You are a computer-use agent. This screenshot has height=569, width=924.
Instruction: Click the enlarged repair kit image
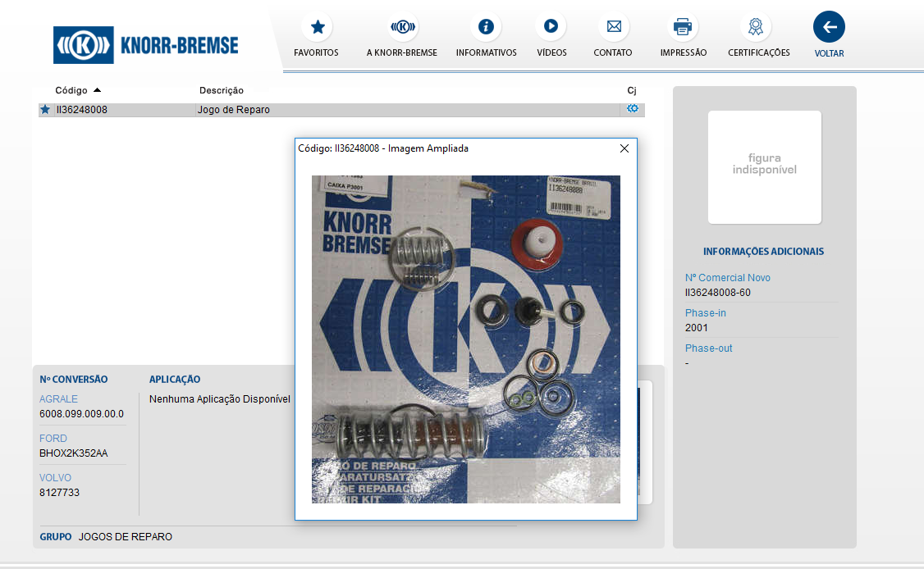click(465, 339)
